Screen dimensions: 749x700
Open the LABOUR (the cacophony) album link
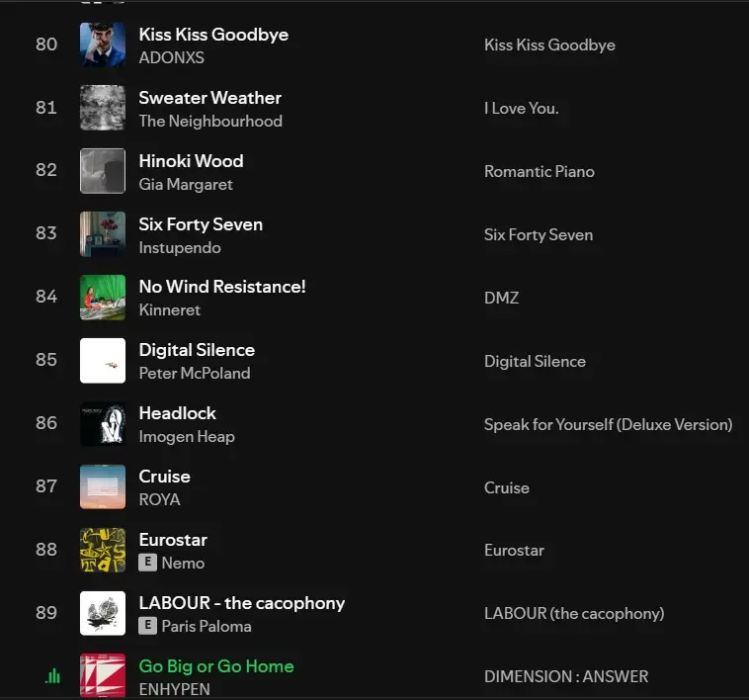(x=574, y=613)
